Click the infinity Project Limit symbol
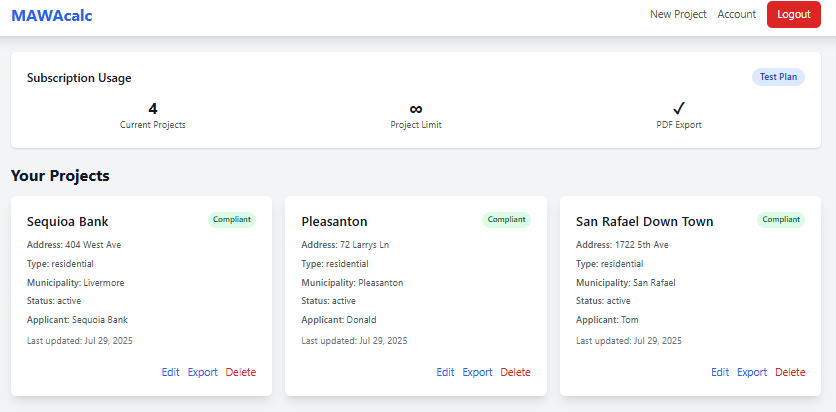This screenshot has width=836, height=412. coord(416,109)
